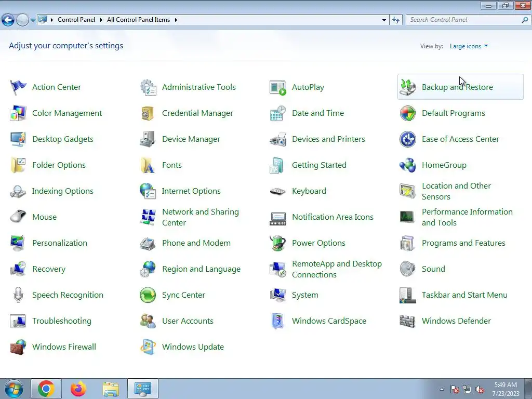
Task: Open the Sound speaker icon
Action: click(x=407, y=269)
